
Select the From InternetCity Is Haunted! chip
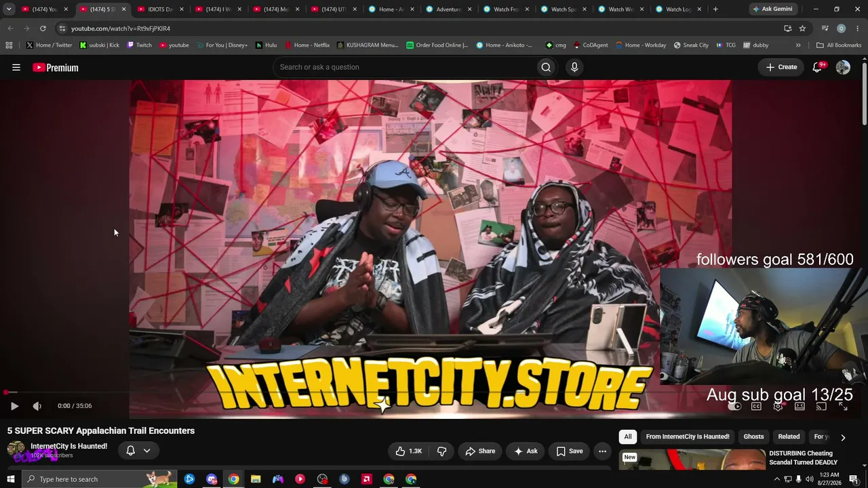point(688,437)
